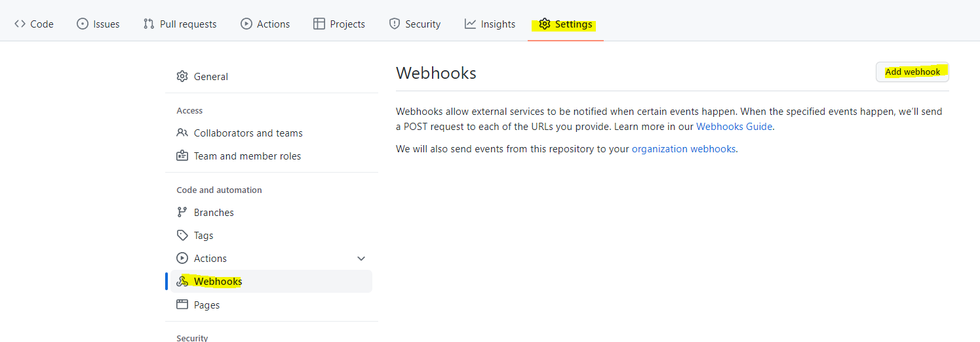Open the Projects tab
The width and height of the screenshot is (980, 342).
(x=339, y=24)
